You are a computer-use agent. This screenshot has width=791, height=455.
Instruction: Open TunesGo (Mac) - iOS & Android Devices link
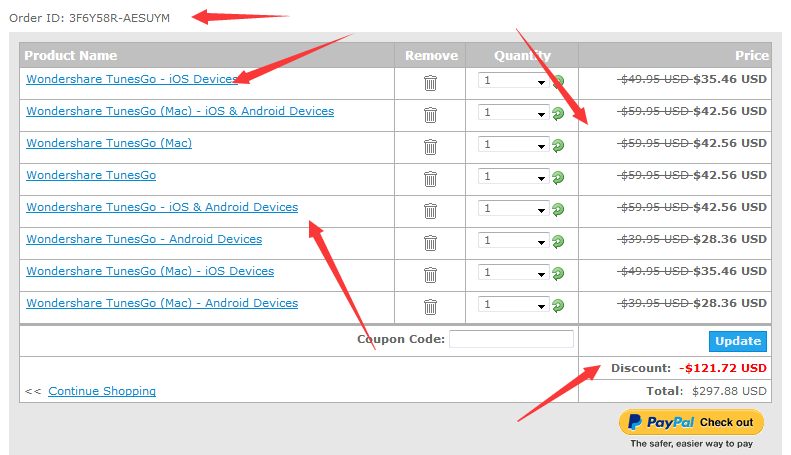(180, 111)
